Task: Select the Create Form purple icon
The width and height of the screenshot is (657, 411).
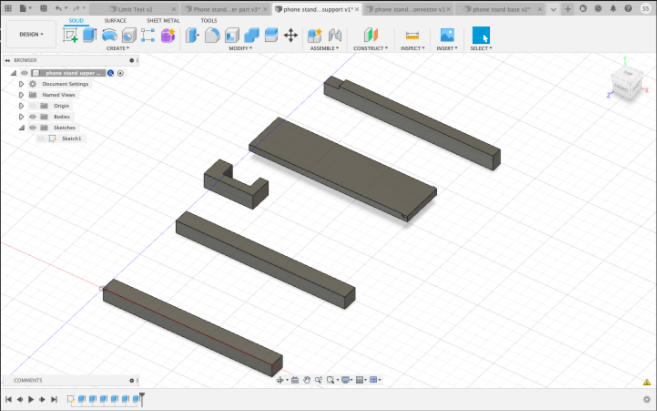Action: (x=168, y=35)
